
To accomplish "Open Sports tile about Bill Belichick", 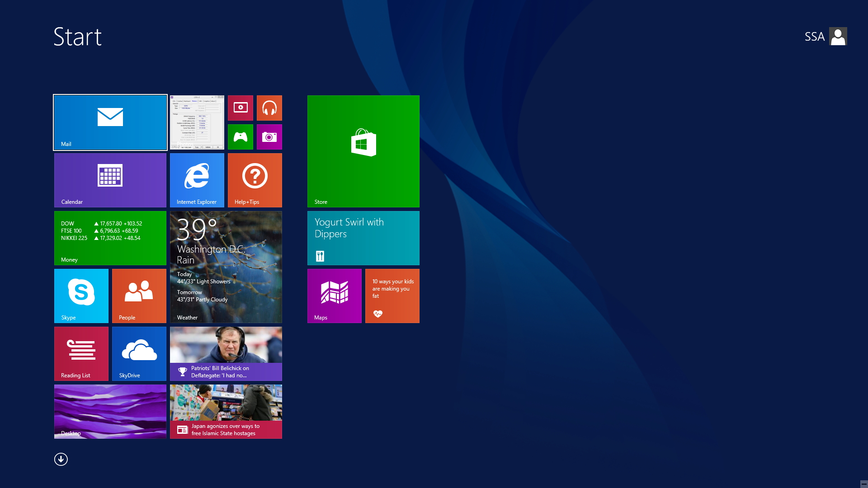I will [226, 354].
